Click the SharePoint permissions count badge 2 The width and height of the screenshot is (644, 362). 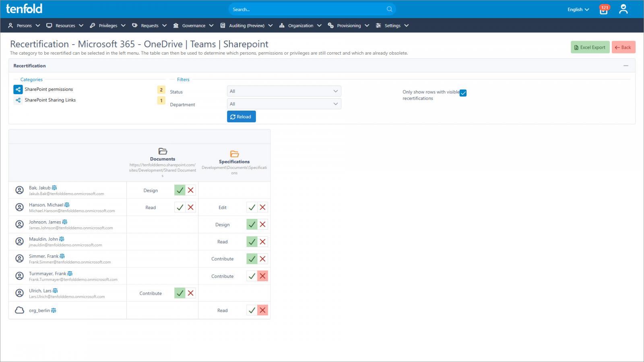(x=161, y=90)
